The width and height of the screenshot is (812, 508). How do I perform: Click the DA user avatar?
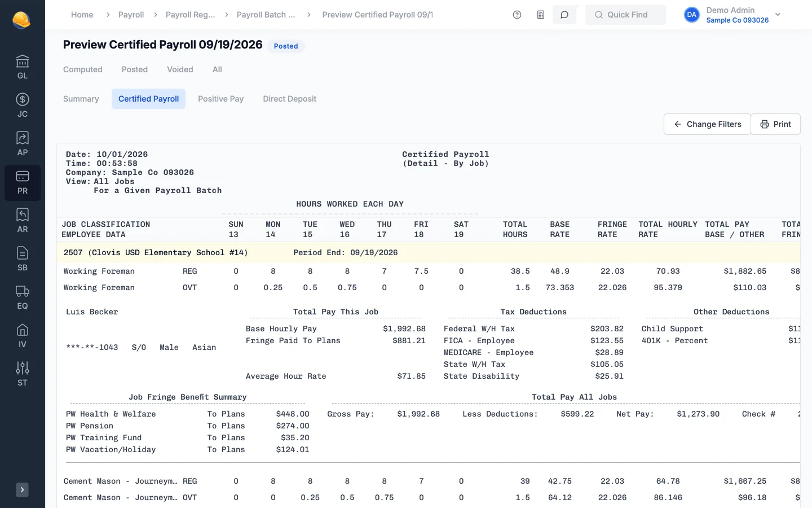click(x=692, y=15)
